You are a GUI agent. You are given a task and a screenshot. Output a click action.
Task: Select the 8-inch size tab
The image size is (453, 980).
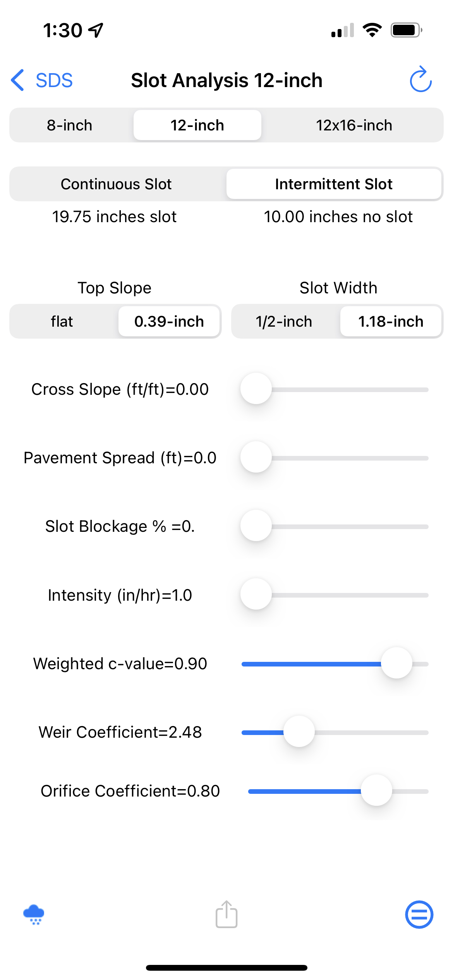(x=70, y=125)
